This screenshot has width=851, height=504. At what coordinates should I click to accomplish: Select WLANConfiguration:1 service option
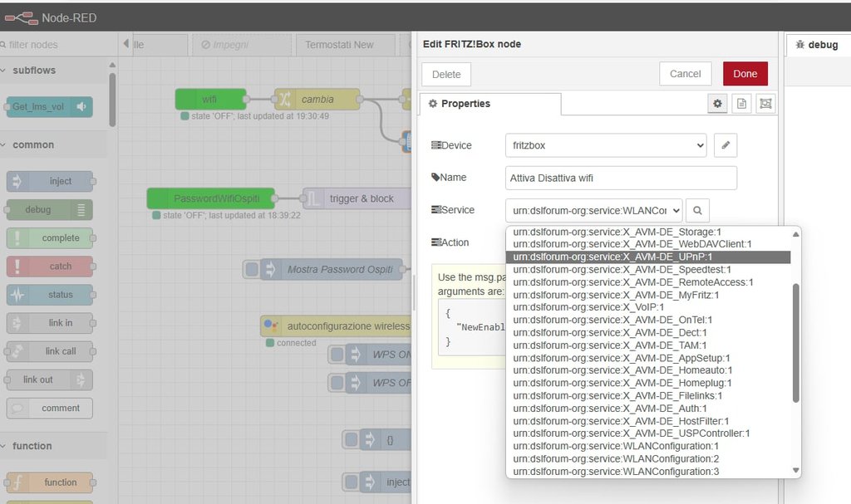coord(648,447)
